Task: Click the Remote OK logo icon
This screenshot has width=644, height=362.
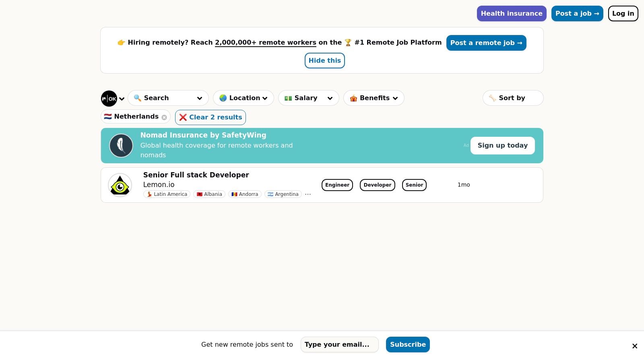Action: (x=109, y=99)
